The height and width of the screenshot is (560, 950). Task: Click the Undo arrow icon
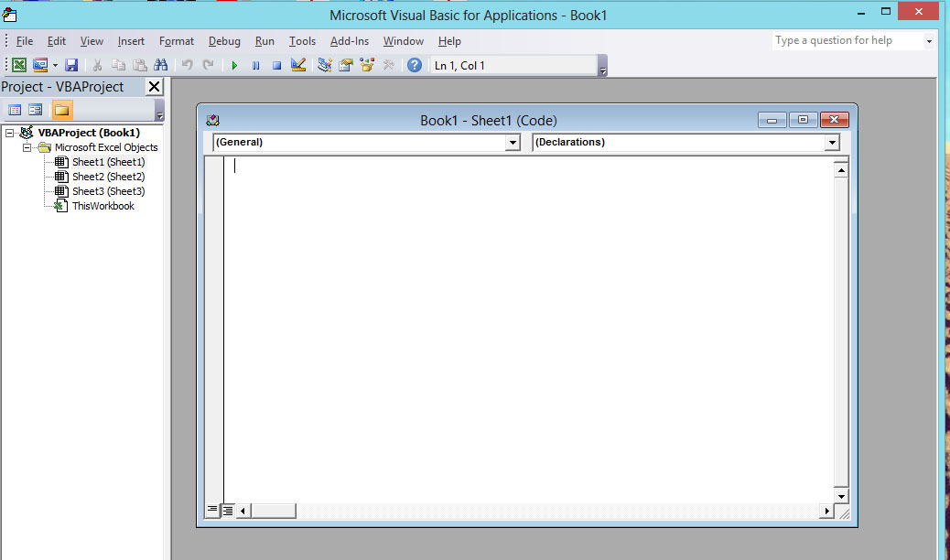188,66
